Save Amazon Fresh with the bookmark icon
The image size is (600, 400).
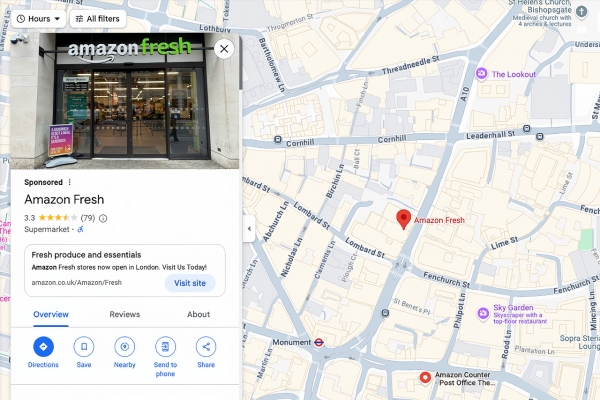84,346
